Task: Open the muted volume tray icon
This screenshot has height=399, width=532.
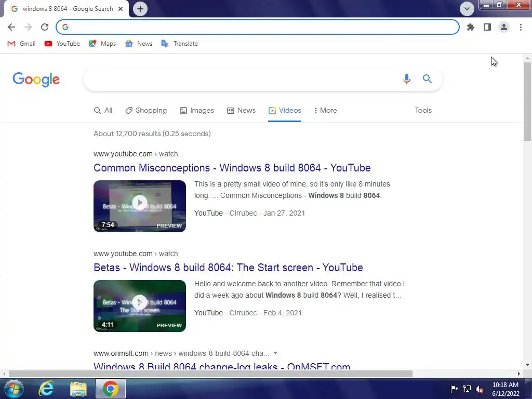Action: click(480, 389)
